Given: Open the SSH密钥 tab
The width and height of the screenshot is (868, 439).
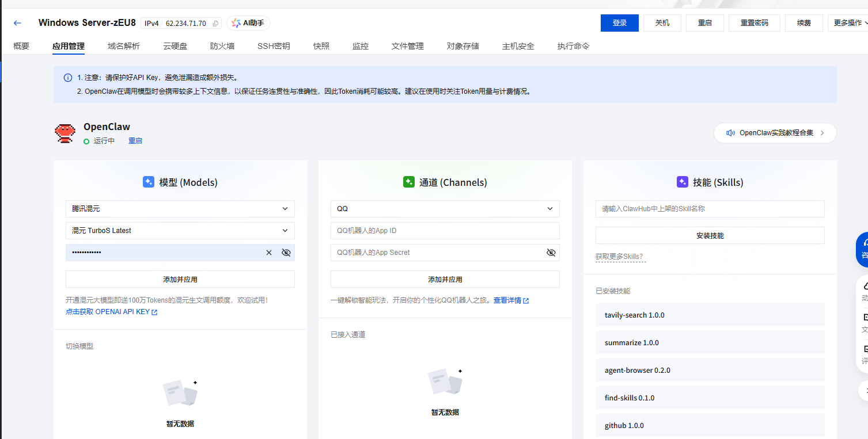Looking at the screenshot, I should coord(274,46).
